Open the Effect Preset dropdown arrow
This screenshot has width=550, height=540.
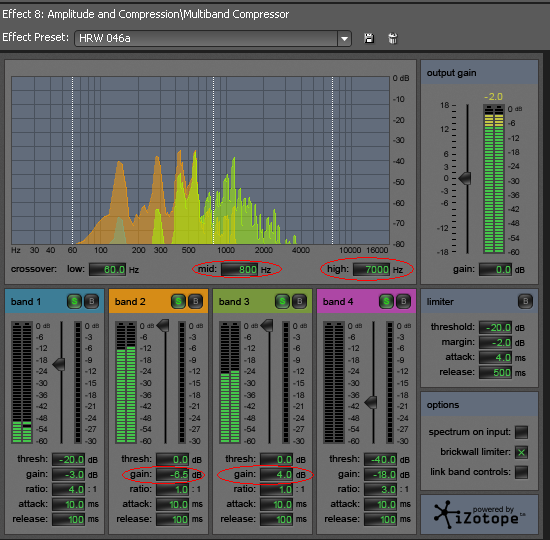(x=344, y=38)
